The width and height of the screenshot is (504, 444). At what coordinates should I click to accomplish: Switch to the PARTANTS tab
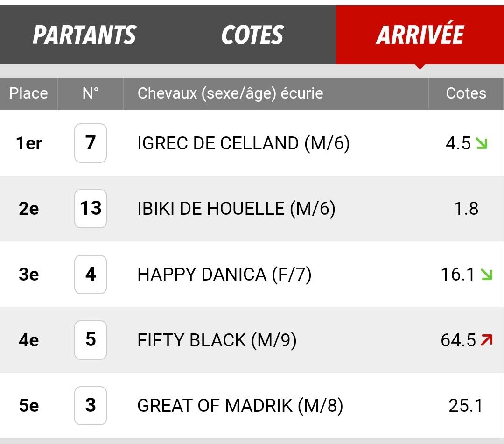tap(84, 35)
